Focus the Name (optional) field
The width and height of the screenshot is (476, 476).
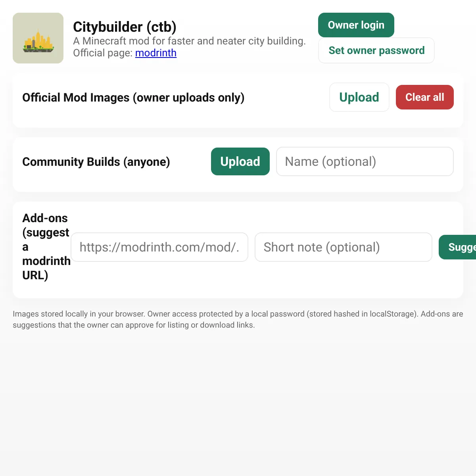coord(365,161)
